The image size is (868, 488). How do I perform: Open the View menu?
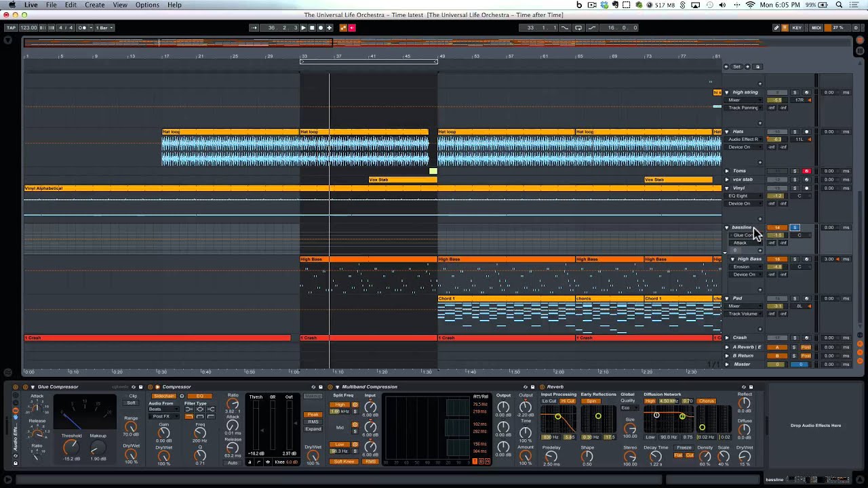[120, 5]
